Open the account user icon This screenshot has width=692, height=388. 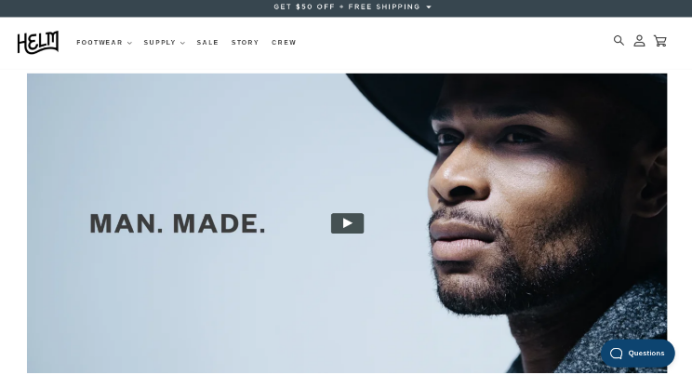639,41
